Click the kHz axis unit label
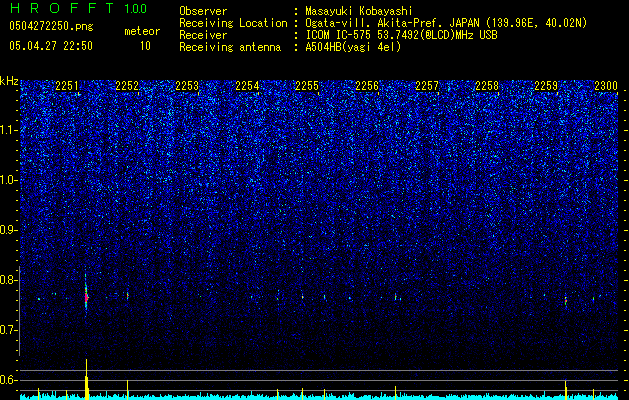629x400 pixels. [x=9, y=81]
